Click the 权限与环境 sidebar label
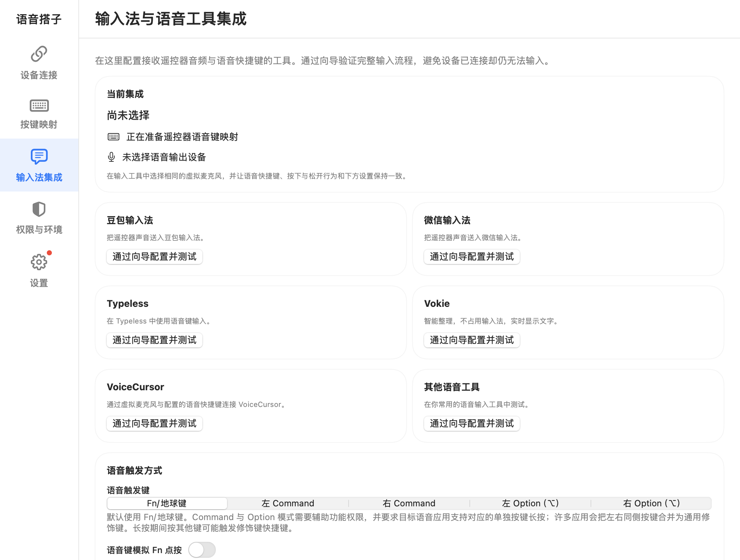 point(39,230)
